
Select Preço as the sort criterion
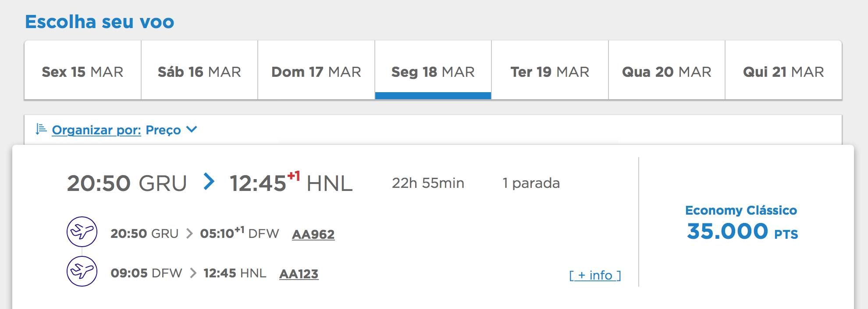tap(163, 130)
